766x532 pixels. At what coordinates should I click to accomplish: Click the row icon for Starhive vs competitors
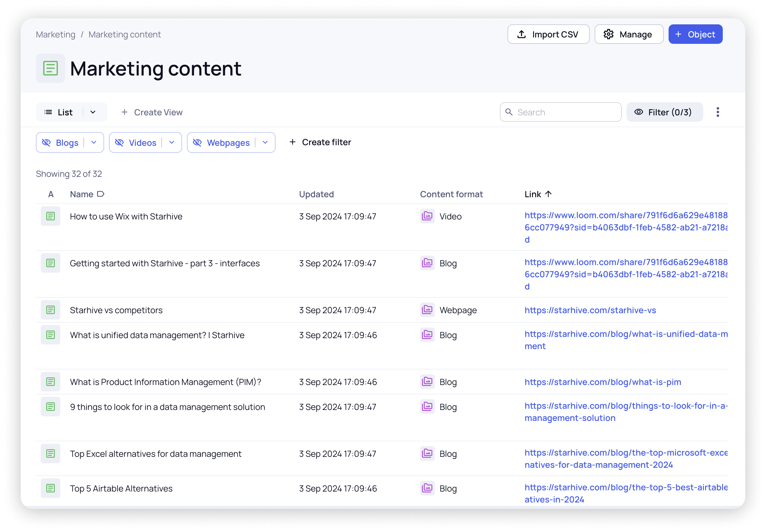[50, 310]
